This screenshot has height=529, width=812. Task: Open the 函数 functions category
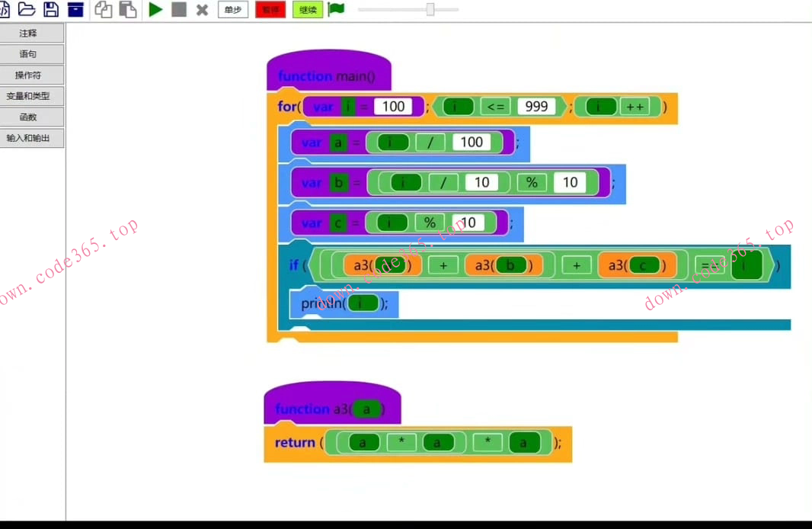pos(31,117)
